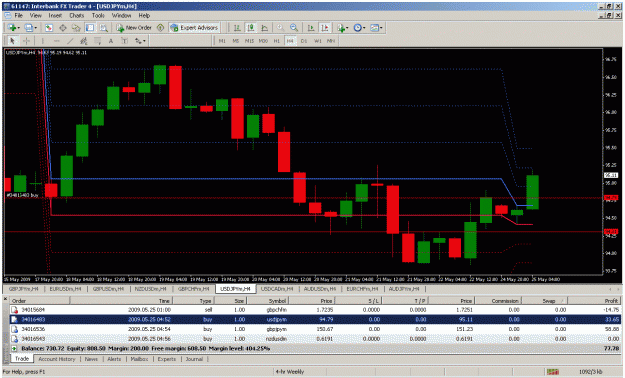
Task: Toggle chart shift from right border
Action: (x=325, y=28)
